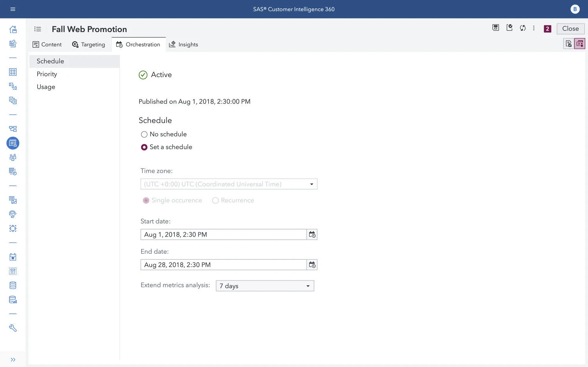
Task: Open the grid with person sidebar icon
Action: pyautogui.click(x=13, y=43)
